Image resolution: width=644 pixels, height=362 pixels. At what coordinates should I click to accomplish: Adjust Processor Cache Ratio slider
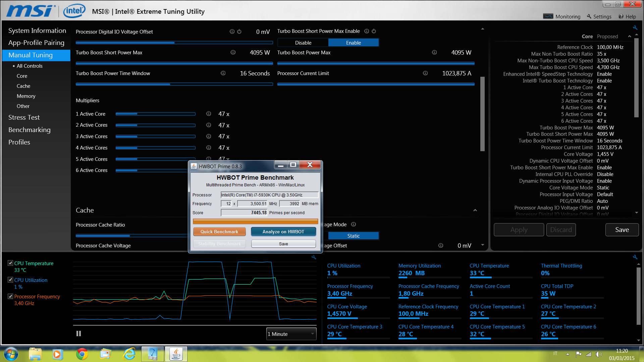tap(131, 235)
